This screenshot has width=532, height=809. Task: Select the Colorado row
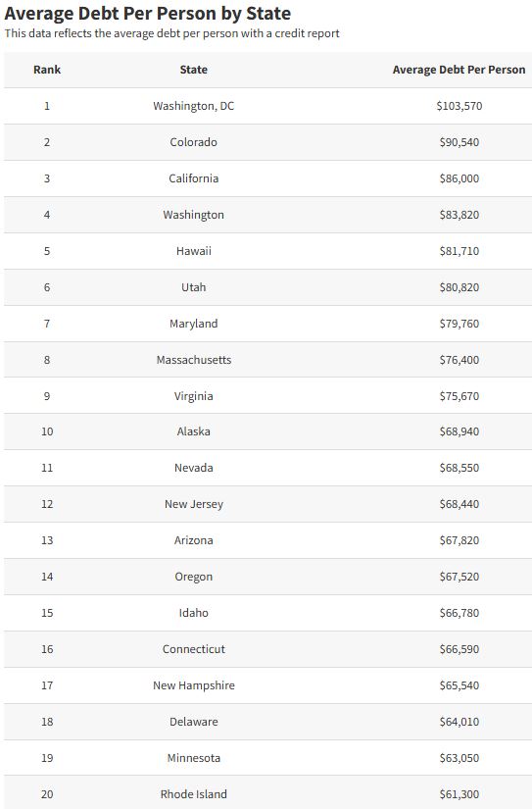[x=268, y=142]
